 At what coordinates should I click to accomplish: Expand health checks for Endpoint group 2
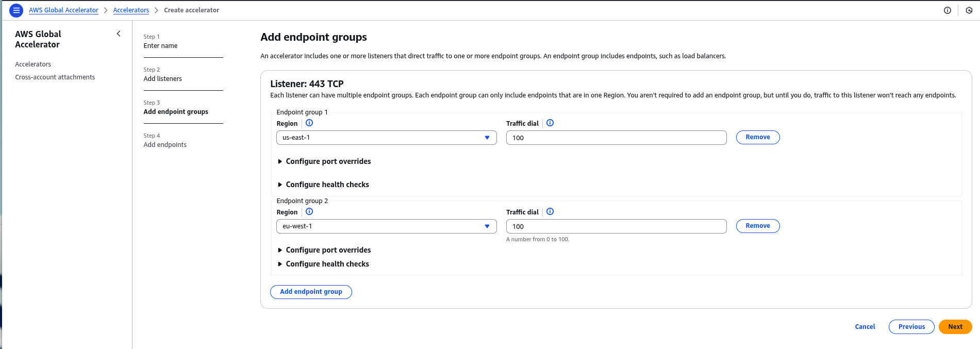point(327,264)
